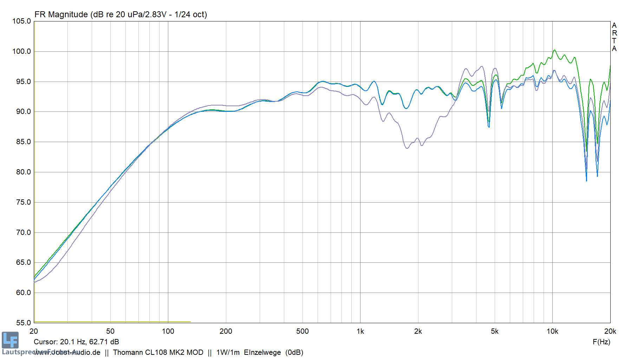Click the purple curve dip below 2k
The image size is (644, 358).
click(x=407, y=148)
